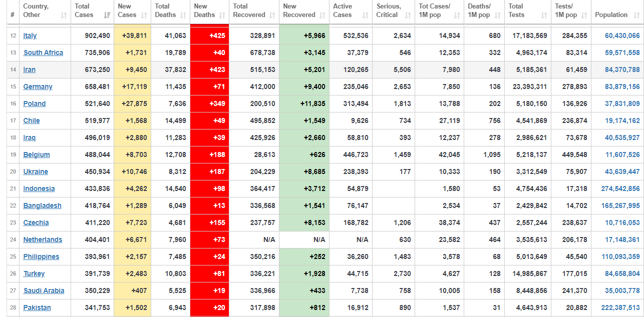Sort by Deaths/1M pop column header

tap(484, 11)
